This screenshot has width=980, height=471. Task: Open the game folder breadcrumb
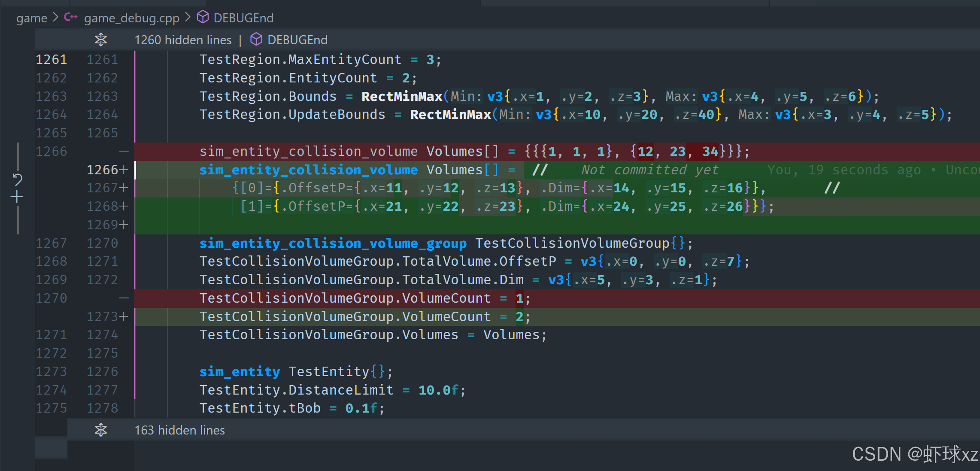pos(32,18)
